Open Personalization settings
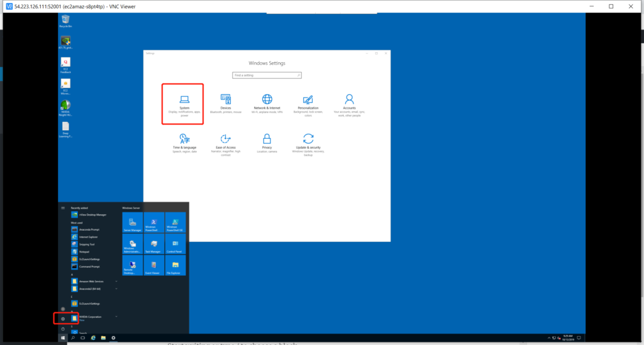Screen dimensions: 644x345 [x=308, y=104]
